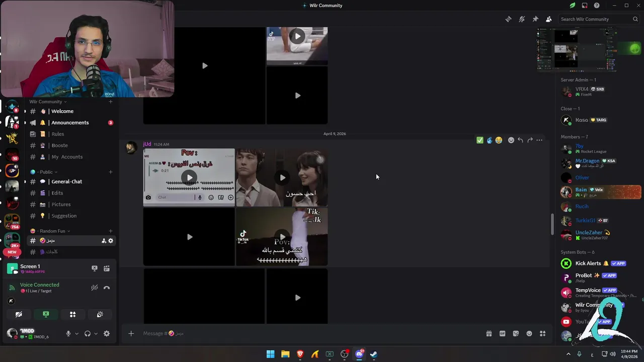Open the Edits channel
Viewport: 644px width, 362px height.
71,193
